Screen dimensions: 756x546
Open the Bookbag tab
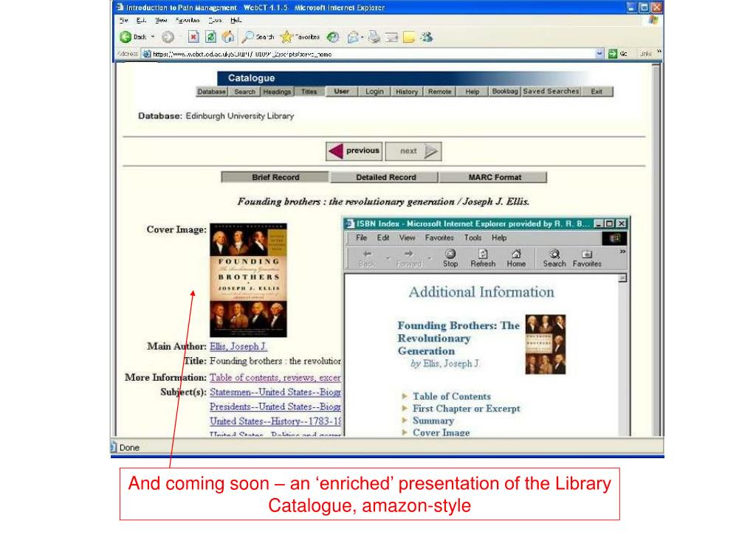pyautogui.click(x=505, y=91)
